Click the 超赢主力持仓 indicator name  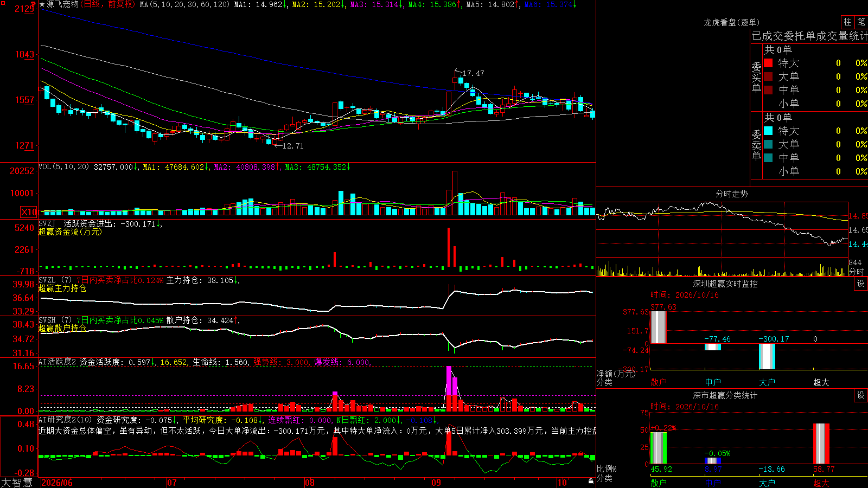(x=62, y=288)
